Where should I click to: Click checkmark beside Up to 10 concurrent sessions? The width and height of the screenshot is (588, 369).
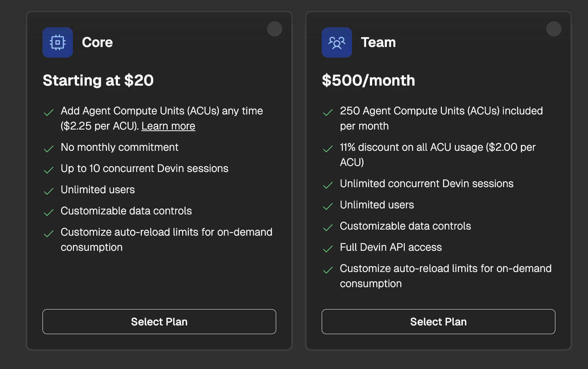pos(49,170)
